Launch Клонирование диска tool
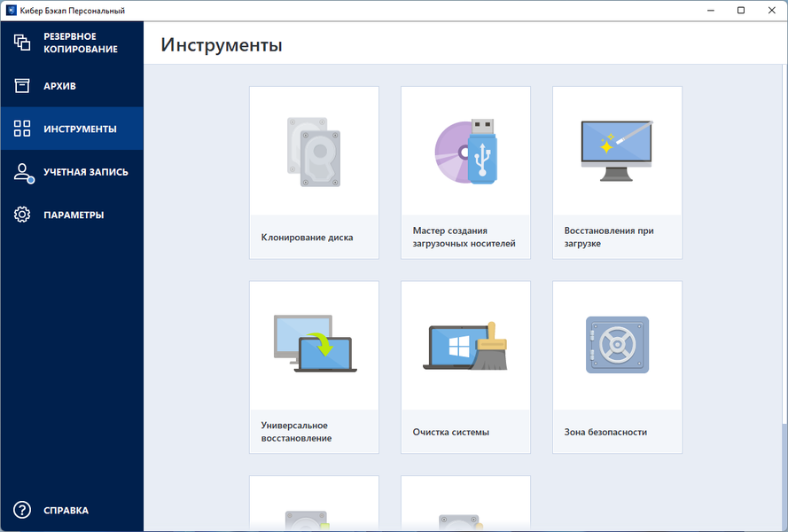Screen dimensions: 788x532 pos(314,173)
